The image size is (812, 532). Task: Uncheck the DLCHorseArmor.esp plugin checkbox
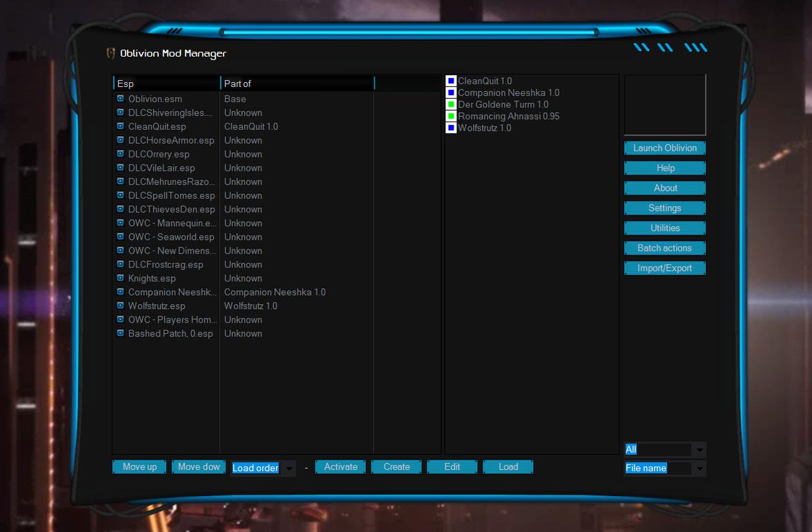(x=120, y=140)
